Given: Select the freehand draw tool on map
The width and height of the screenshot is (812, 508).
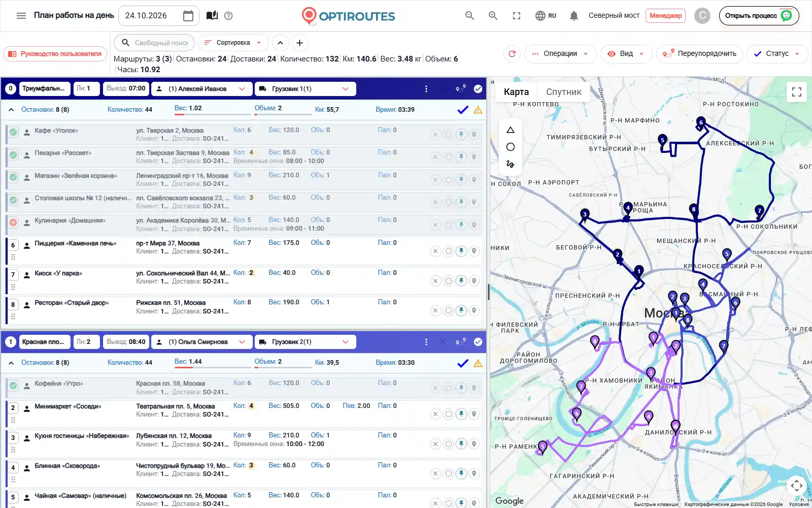Looking at the screenshot, I should click(511, 164).
